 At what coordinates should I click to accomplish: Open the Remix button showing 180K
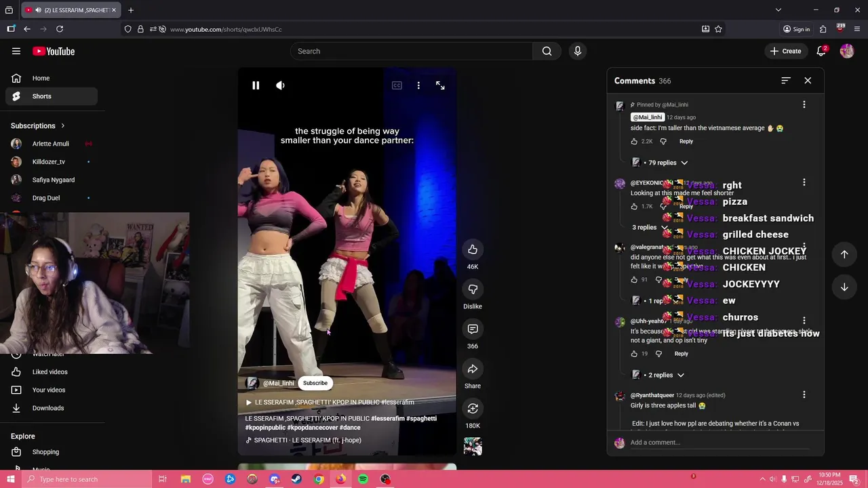pos(473,409)
